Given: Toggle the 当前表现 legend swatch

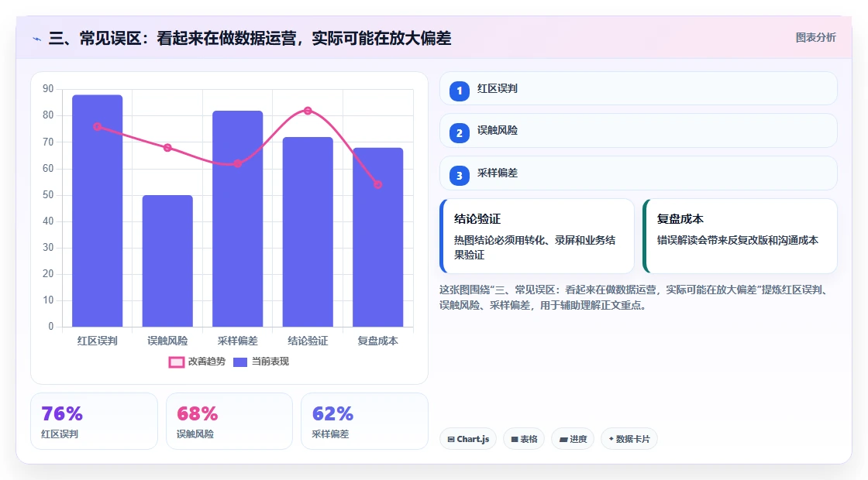Looking at the screenshot, I should [239, 362].
